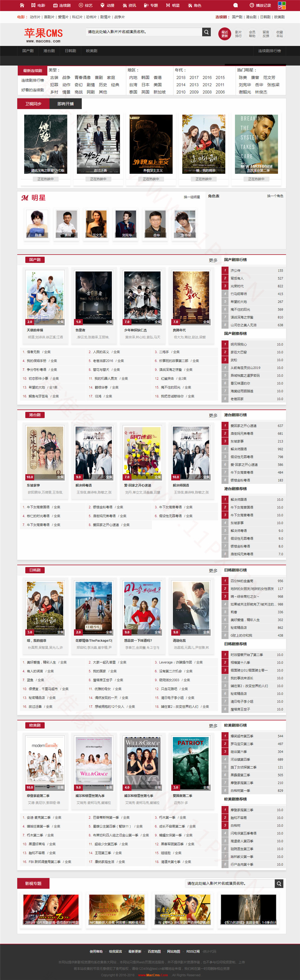300x980 pixels.
Task: Open the star portrait of 范文芳
Action: point(97,224)
